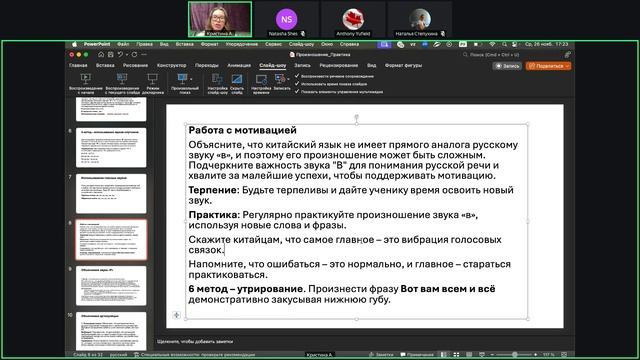Open the Share (Поделиться) dropdown arrow

[x=567, y=66]
